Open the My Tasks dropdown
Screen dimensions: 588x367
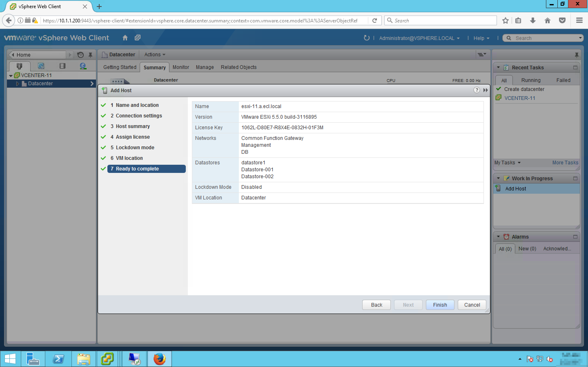click(507, 163)
